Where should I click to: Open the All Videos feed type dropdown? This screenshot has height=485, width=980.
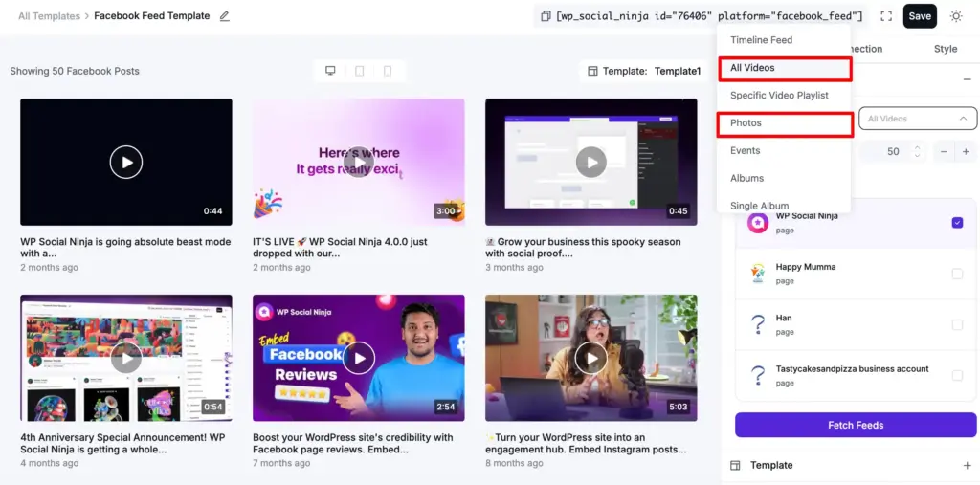(x=918, y=118)
